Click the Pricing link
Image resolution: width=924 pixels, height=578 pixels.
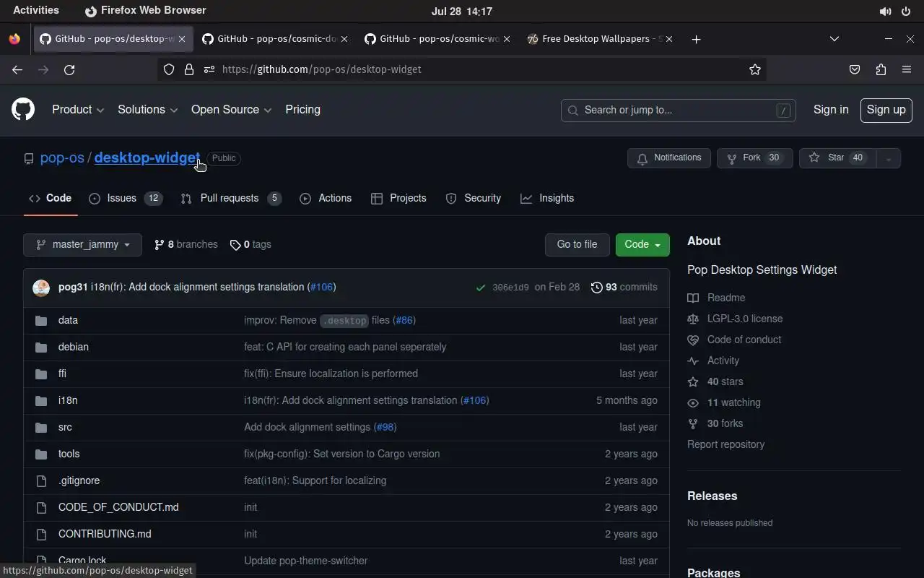[302, 110]
